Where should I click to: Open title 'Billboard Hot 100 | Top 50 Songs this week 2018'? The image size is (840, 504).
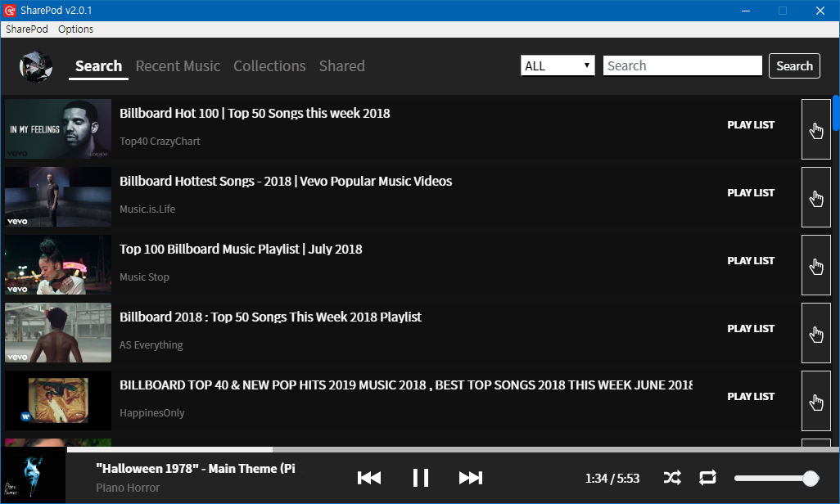pyautogui.click(x=255, y=114)
